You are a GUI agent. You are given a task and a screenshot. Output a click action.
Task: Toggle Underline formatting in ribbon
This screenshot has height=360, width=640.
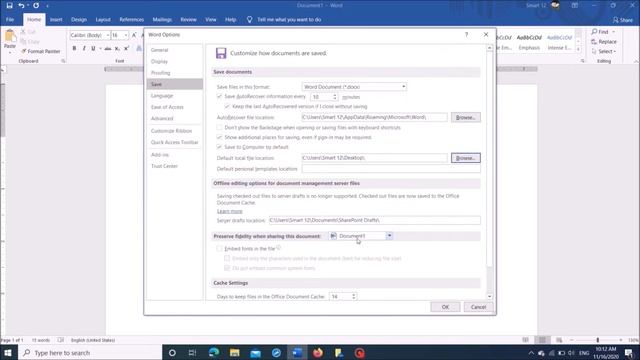coord(93,48)
